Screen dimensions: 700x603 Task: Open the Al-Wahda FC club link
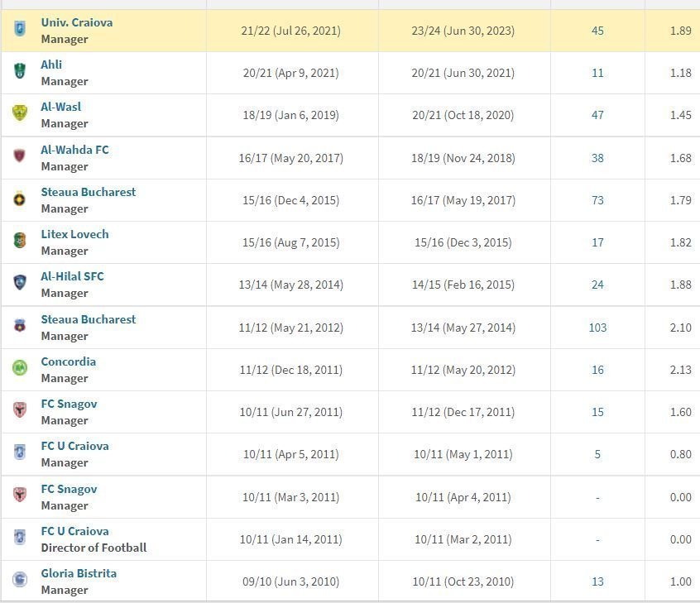(x=75, y=150)
